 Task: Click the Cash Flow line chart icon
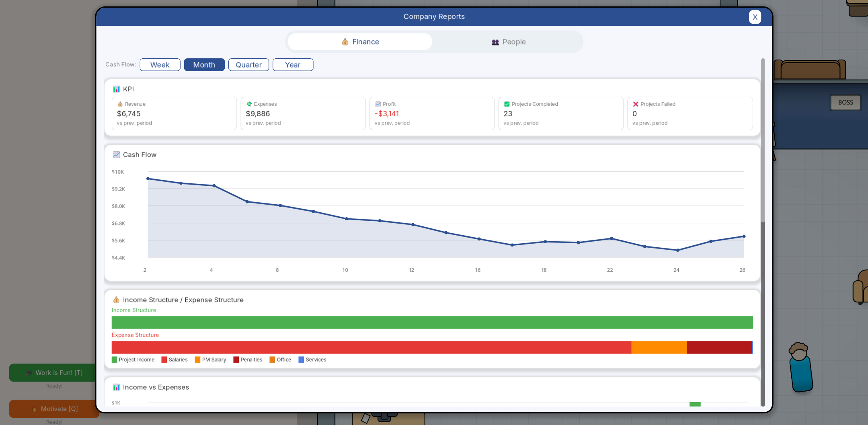116,154
